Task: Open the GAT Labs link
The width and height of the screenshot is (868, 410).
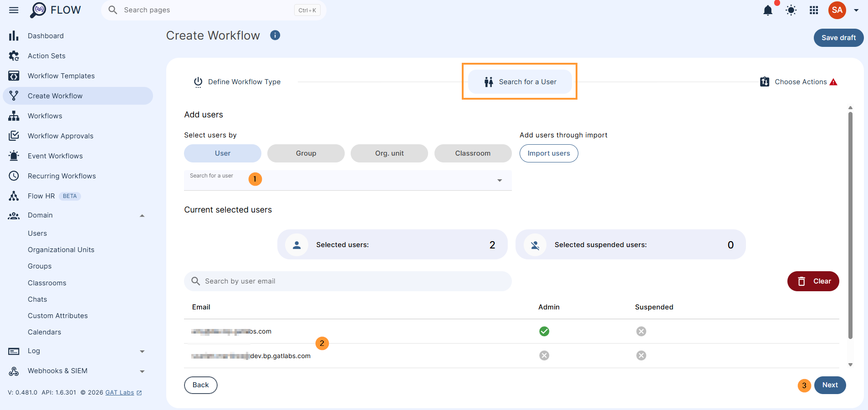Action: [120, 393]
